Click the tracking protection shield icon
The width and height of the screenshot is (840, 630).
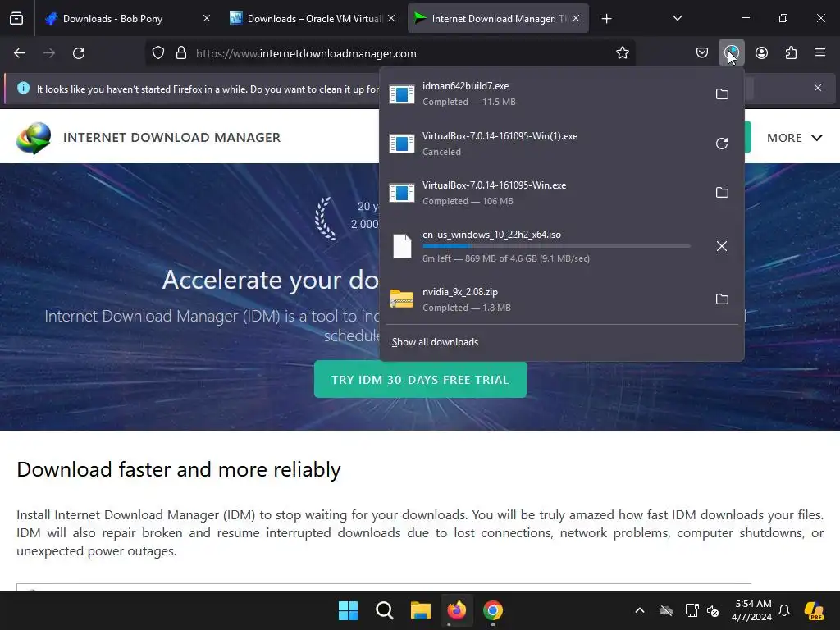coord(158,53)
